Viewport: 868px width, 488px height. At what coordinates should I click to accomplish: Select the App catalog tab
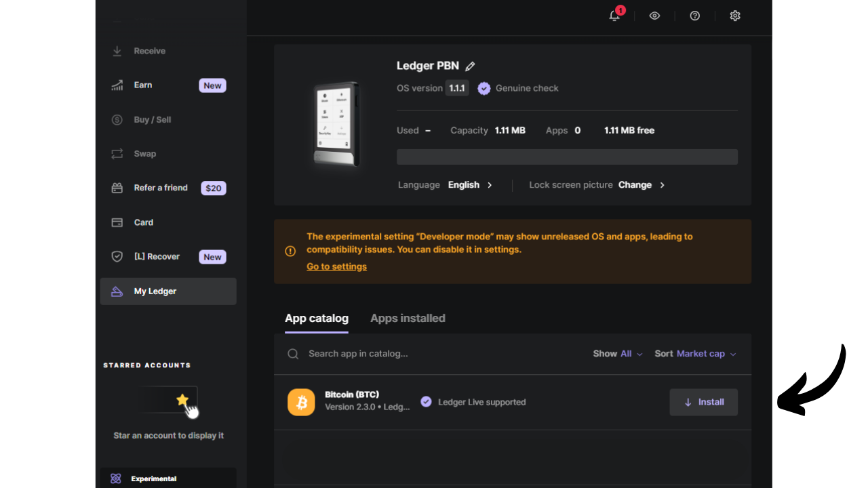pyautogui.click(x=317, y=318)
